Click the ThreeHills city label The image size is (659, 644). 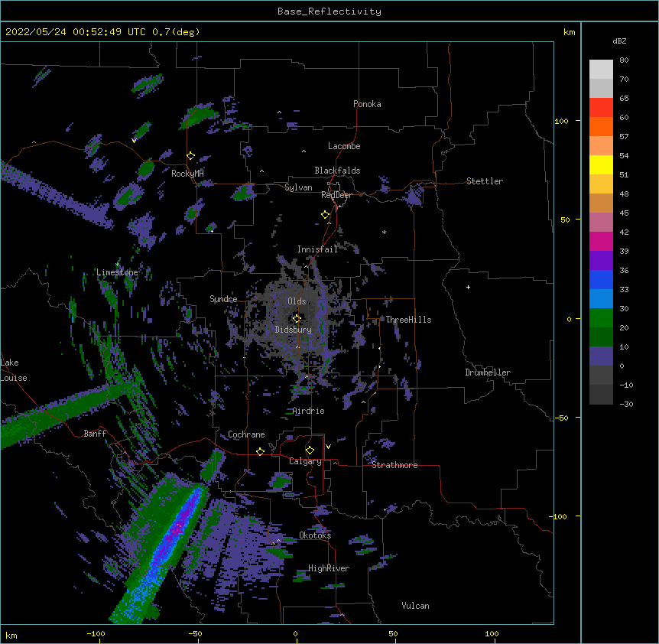[408, 320]
